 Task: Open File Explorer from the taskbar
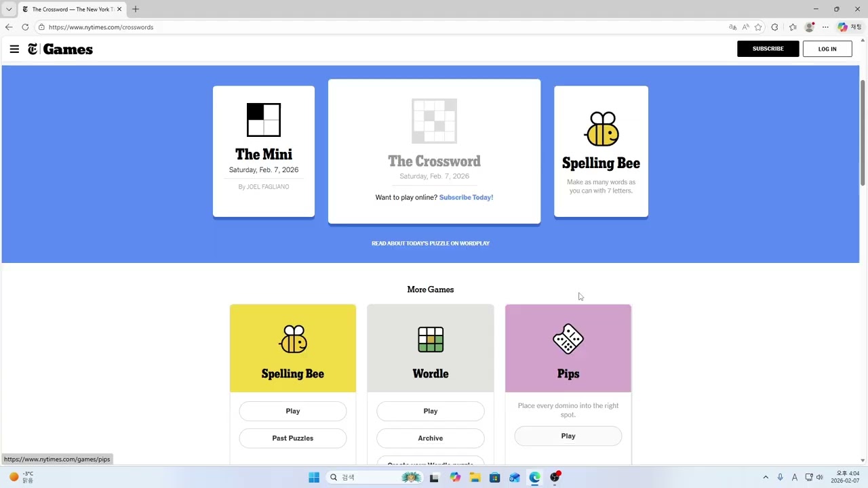pyautogui.click(x=475, y=477)
